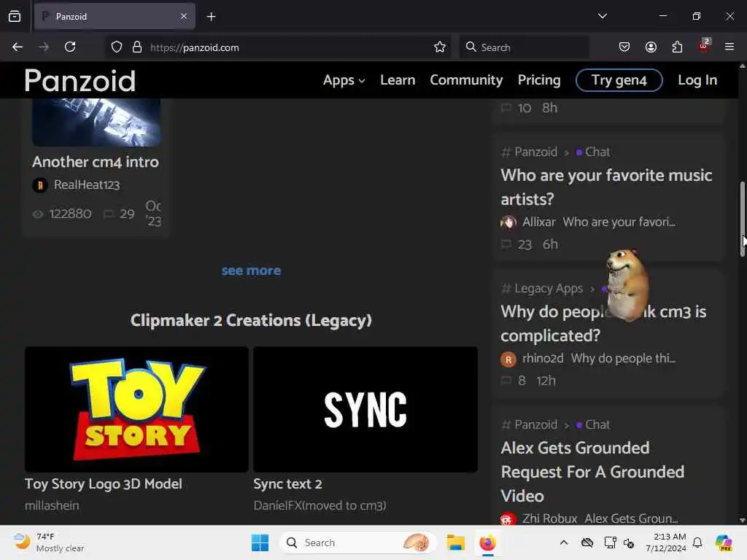The height and width of the screenshot is (560, 747).
Task: Click the Firefox View icon
Action: [15, 16]
